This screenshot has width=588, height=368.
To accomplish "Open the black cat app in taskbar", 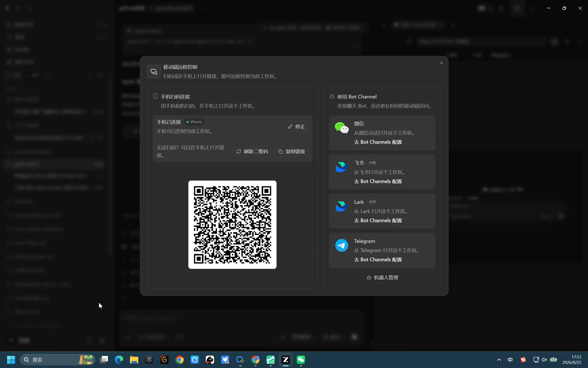I will [x=210, y=360].
